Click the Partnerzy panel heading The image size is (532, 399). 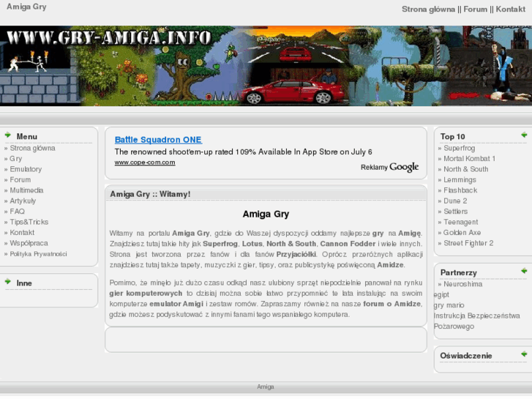(458, 272)
